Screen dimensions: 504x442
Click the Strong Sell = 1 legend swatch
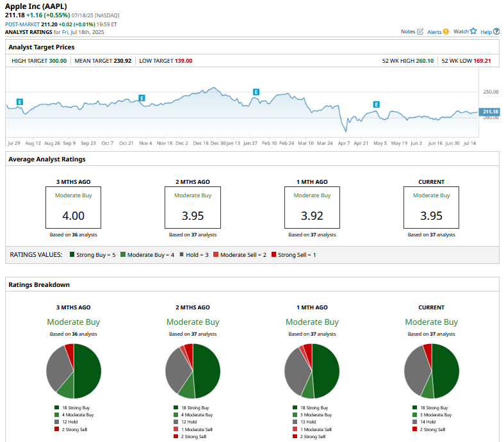point(273,254)
